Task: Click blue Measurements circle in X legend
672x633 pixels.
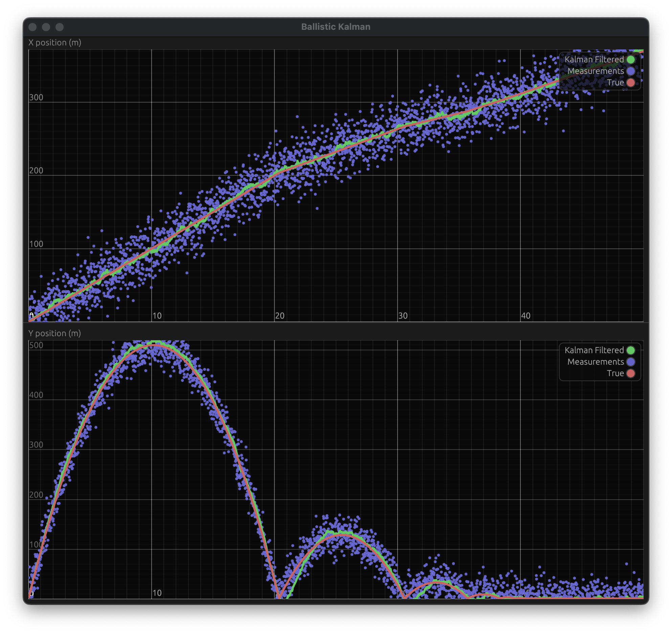Action: 631,71
